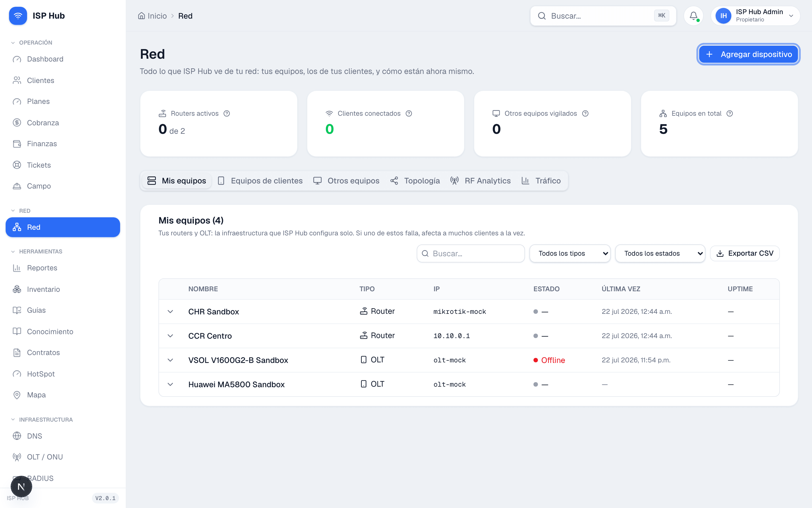Click the IP 10.10.0.1
The image size is (812, 508).
click(451, 336)
